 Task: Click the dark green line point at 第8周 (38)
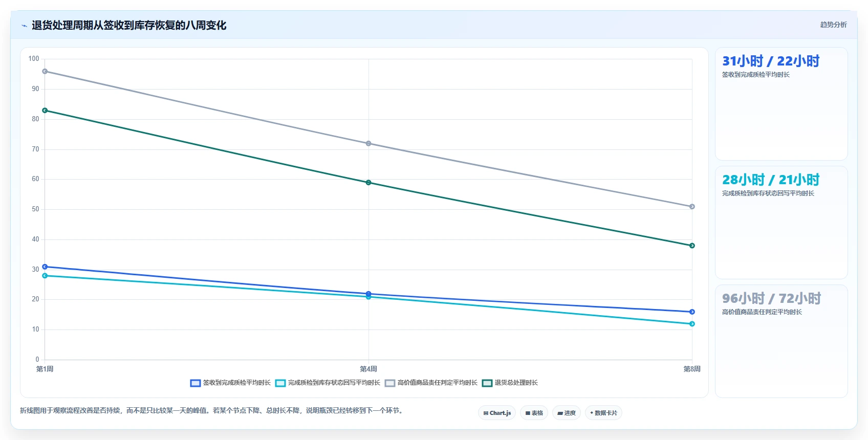[692, 246]
